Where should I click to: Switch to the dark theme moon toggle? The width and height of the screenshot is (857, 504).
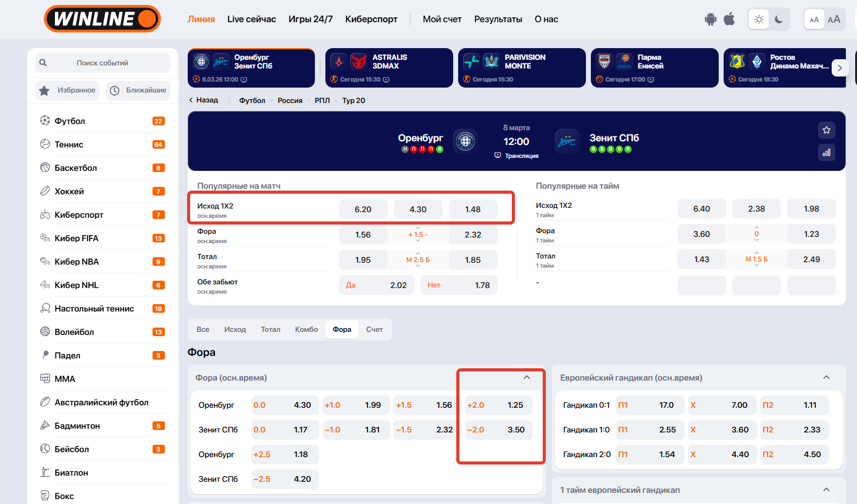click(779, 19)
